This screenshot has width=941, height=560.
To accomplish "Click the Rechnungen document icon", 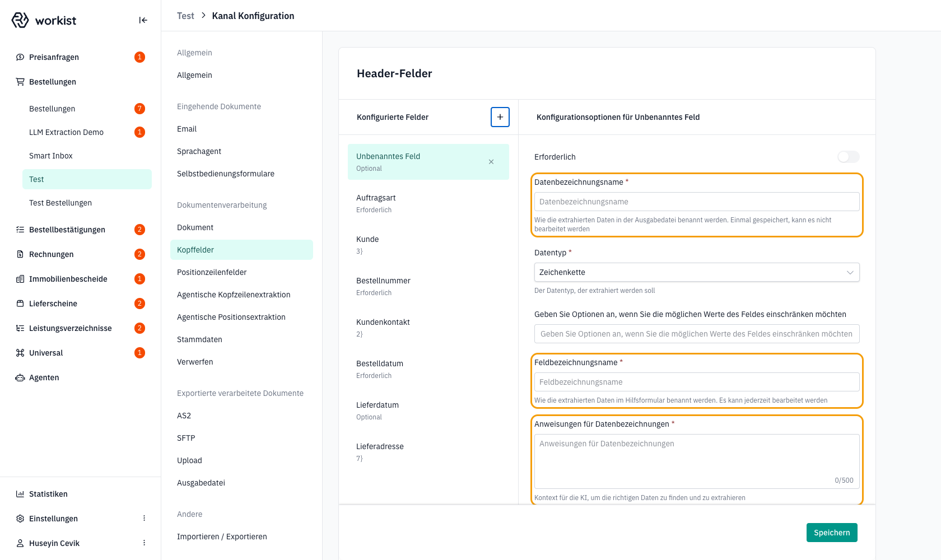I will (20, 254).
